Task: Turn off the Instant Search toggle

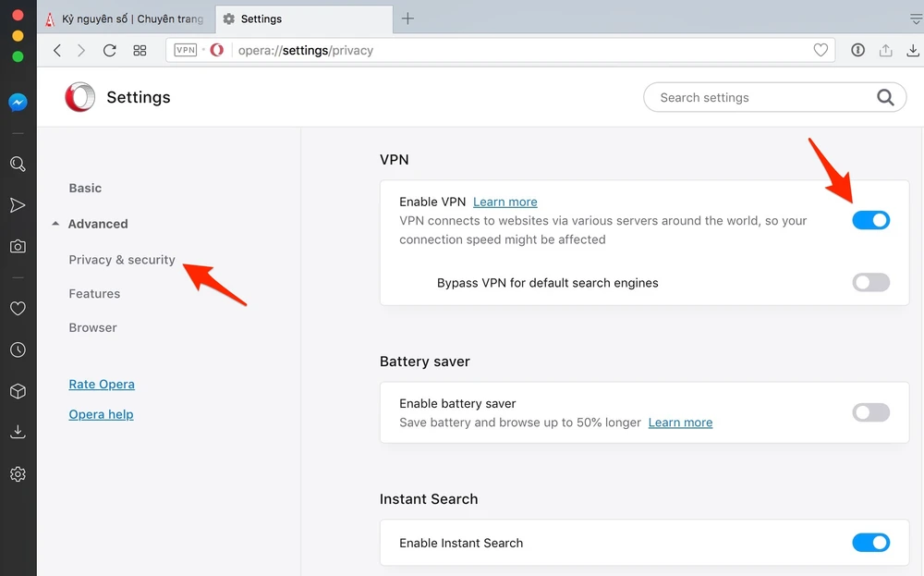Action: click(x=870, y=543)
